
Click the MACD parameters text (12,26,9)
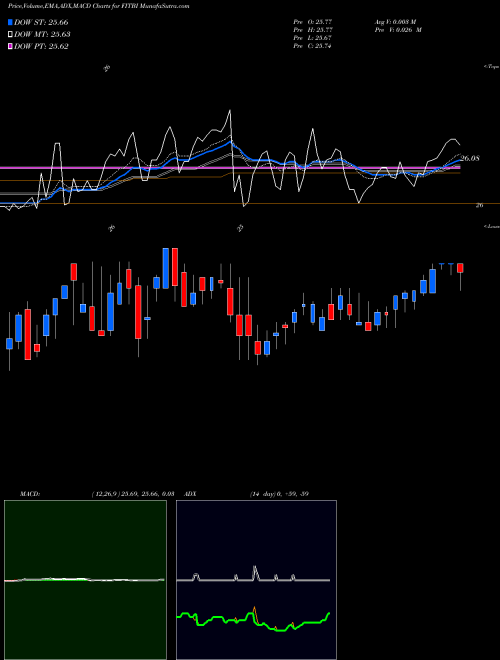133,494
